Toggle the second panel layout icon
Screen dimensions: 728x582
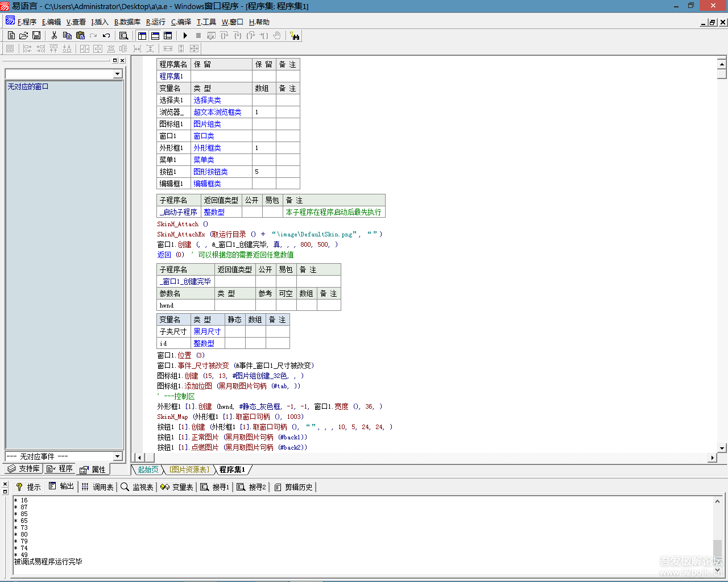tap(155, 35)
